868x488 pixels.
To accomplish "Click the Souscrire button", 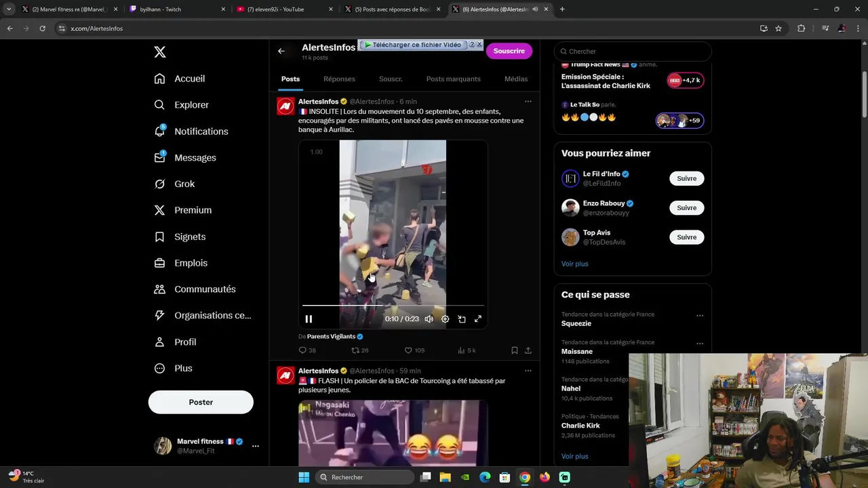I will 509,51.
